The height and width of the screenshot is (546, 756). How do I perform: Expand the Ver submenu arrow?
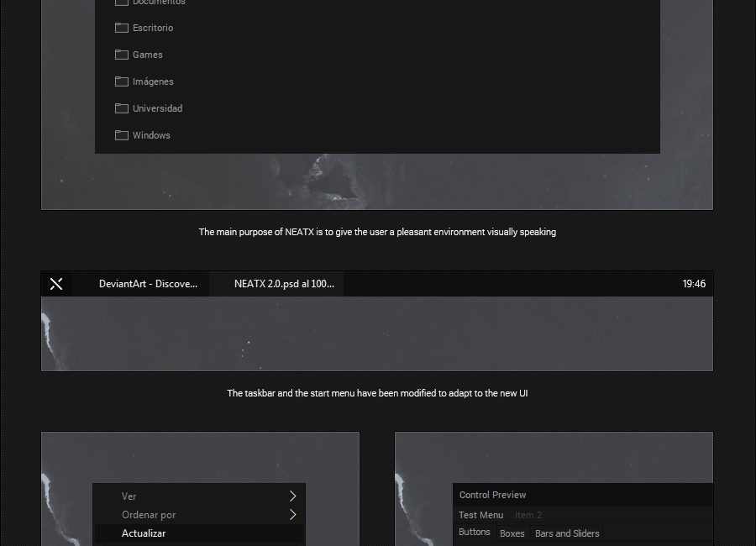(x=292, y=496)
